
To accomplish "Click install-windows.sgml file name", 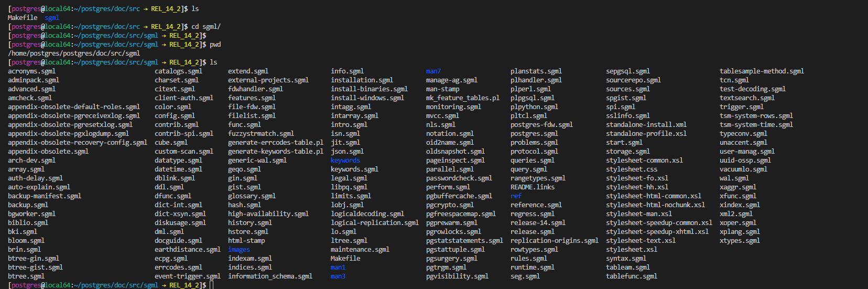I will point(367,98).
